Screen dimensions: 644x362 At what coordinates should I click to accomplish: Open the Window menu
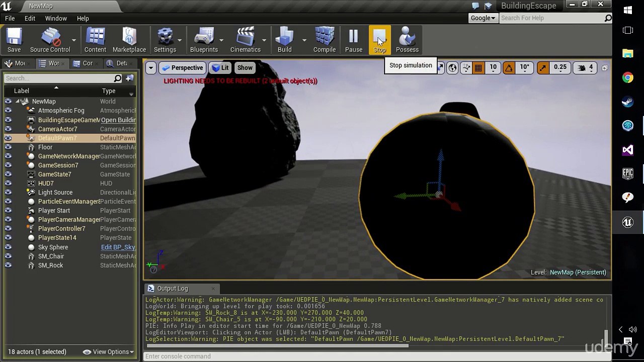[x=56, y=18]
